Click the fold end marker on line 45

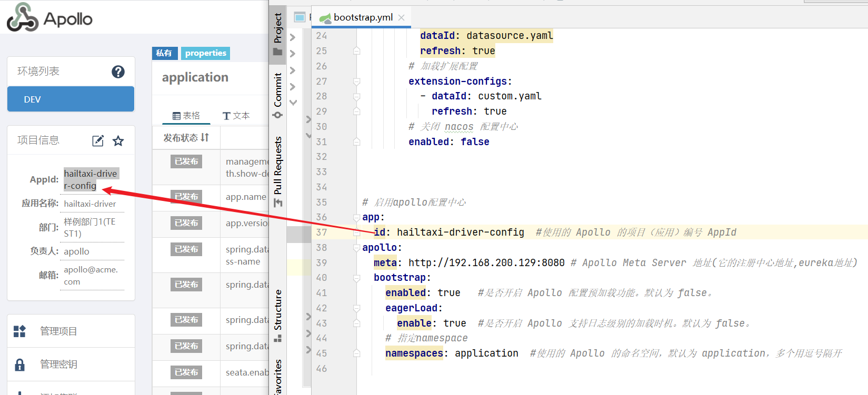click(x=357, y=353)
